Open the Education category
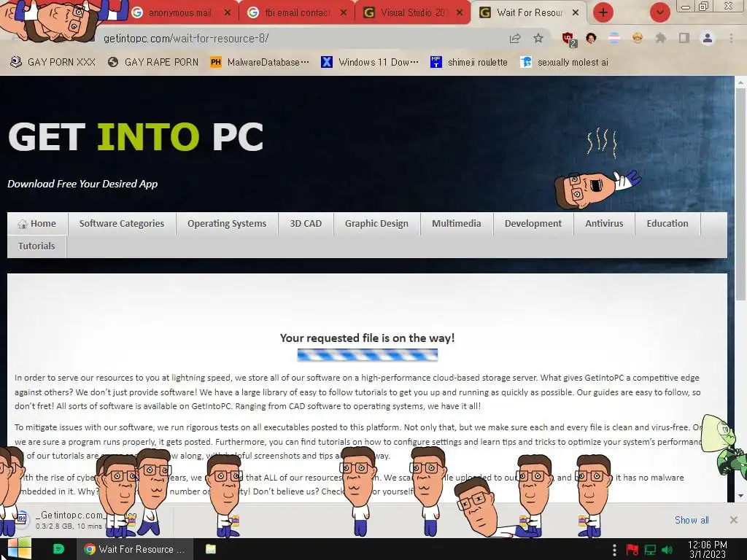Image resolution: width=747 pixels, height=560 pixels. click(x=667, y=224)
